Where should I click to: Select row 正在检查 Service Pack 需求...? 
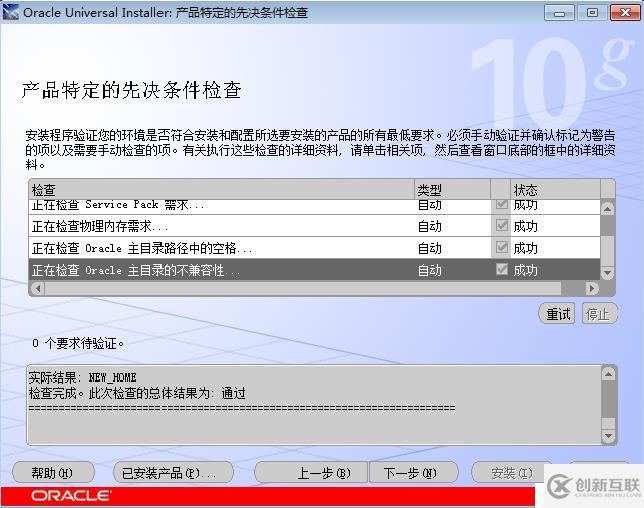315,207
